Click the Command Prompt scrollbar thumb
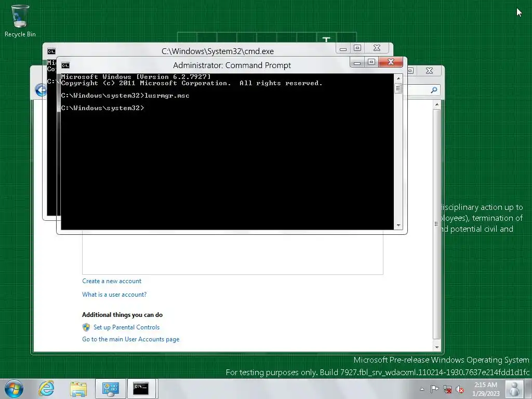 [x=398, y=88]
